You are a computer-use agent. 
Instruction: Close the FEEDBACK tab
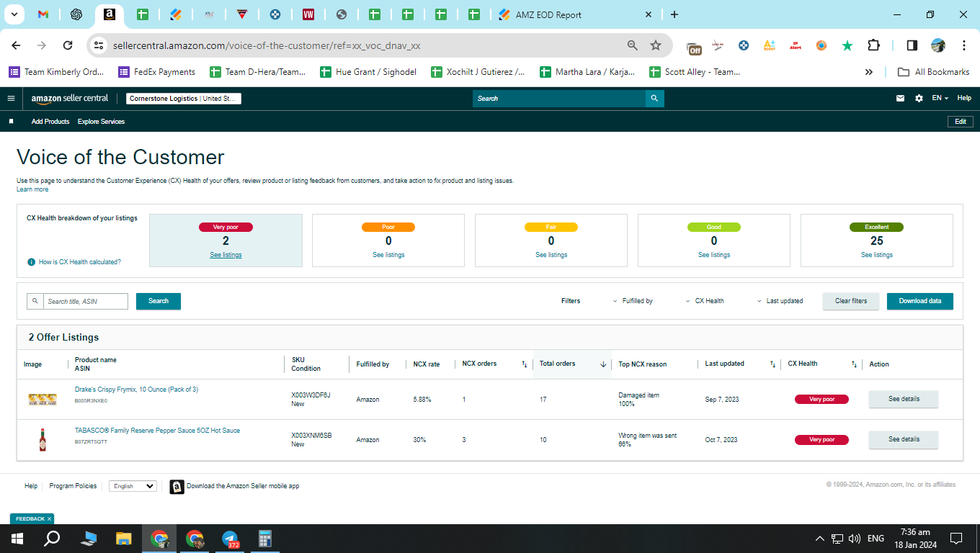point(49,518)
